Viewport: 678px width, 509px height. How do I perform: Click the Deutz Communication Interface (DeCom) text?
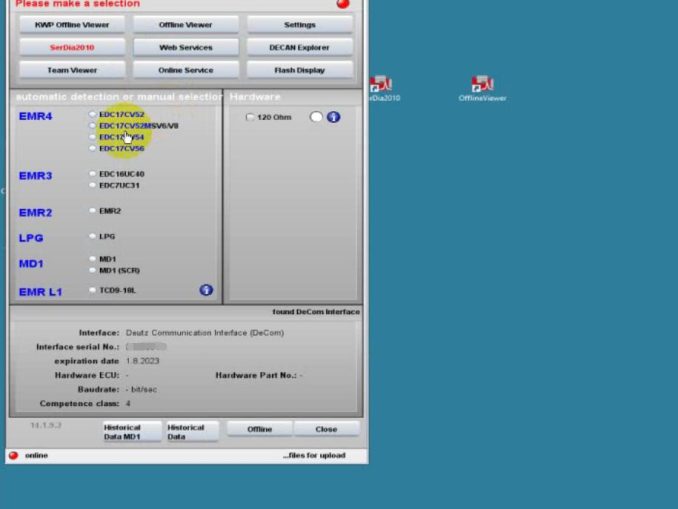(205, 333)
